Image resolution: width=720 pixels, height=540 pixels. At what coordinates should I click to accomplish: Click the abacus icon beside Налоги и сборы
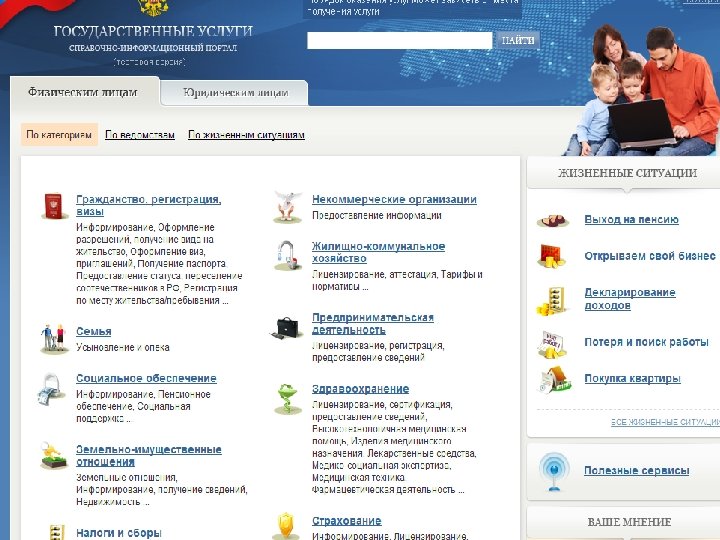pos(56,532)
